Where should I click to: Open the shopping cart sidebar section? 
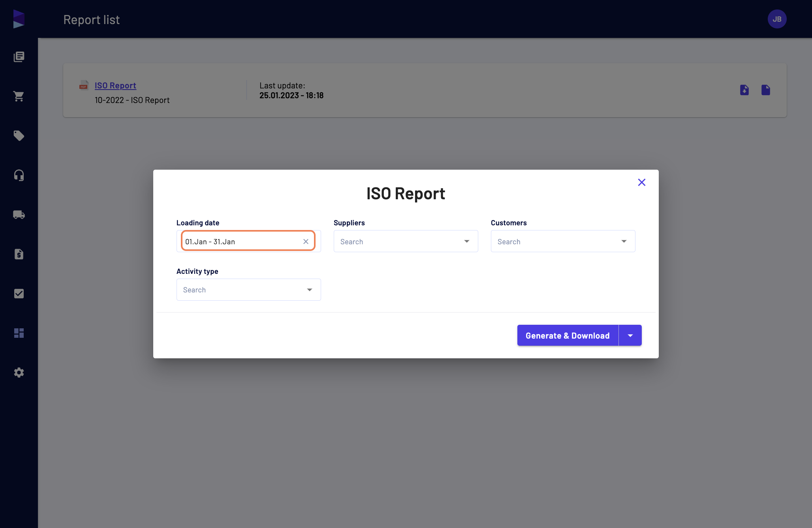point(19,96)
